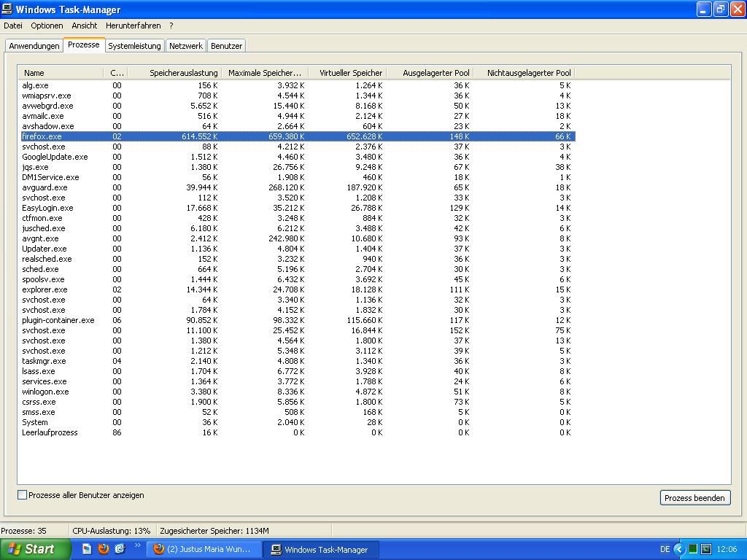Open the Ansicht menu
The height and width of the screenshot is (560, 747).
[85, 26]
